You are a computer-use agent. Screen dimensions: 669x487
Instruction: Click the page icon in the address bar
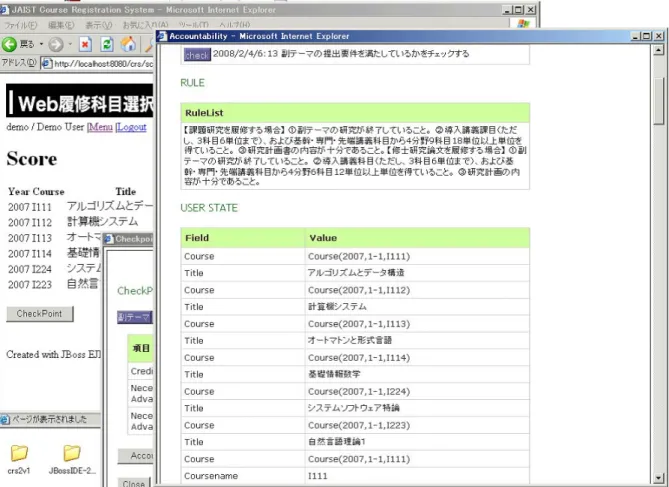click(47, 64)
